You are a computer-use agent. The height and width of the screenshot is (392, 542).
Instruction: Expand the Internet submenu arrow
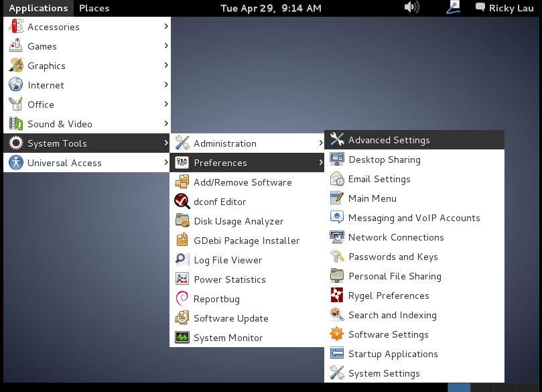pos(166,84)
